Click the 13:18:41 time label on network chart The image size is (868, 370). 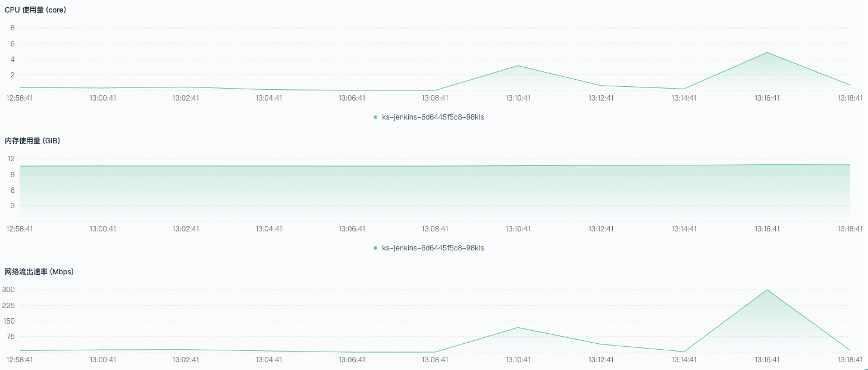click(850, 360)
